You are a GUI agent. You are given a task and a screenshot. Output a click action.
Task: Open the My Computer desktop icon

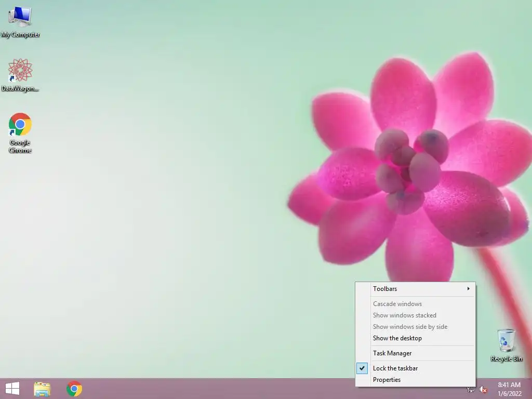(x=20, y=22)
